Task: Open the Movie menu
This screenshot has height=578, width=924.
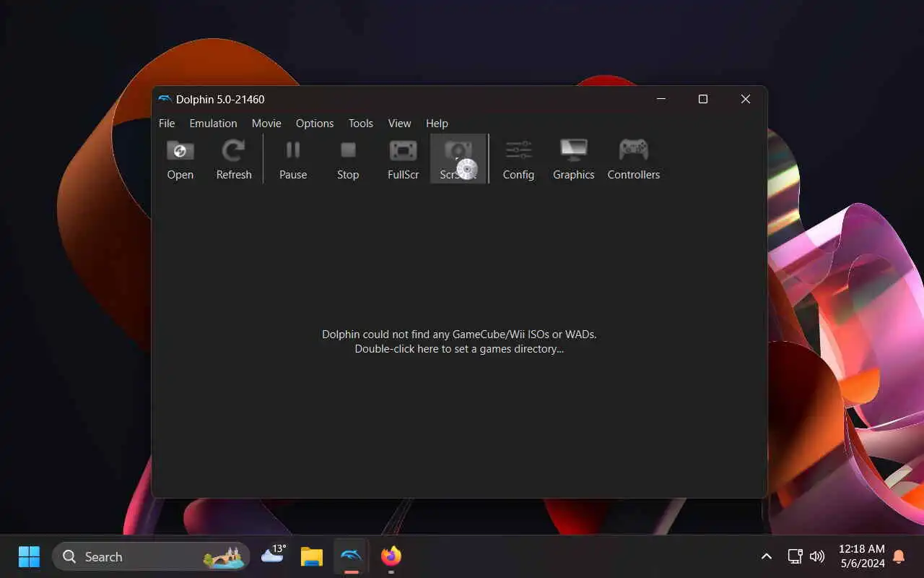Action: [266, 124]
